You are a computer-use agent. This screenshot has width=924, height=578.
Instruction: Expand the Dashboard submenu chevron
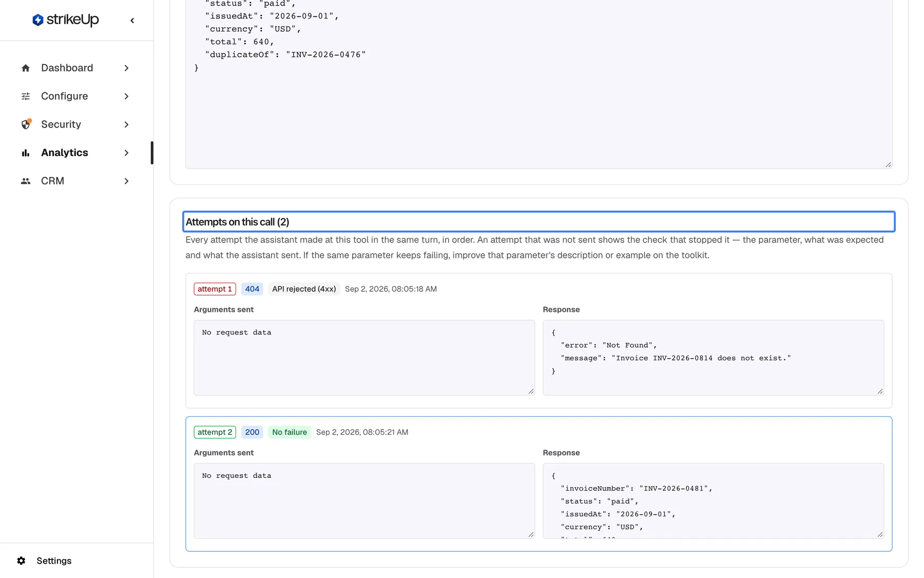[126, 68]
